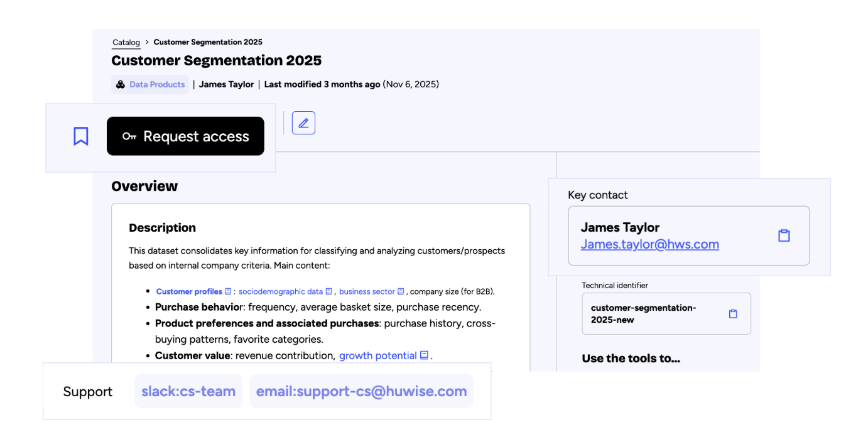Open the James.taylor@hws.com email link
Image resolution: width=868 pixels, height=437 pixels.
click(649, 244)
